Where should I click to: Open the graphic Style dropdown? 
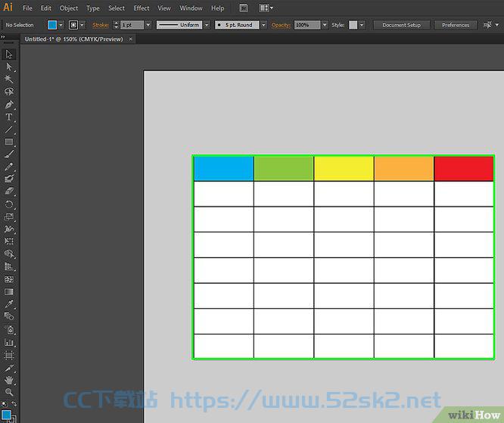(x=362, y=25)
